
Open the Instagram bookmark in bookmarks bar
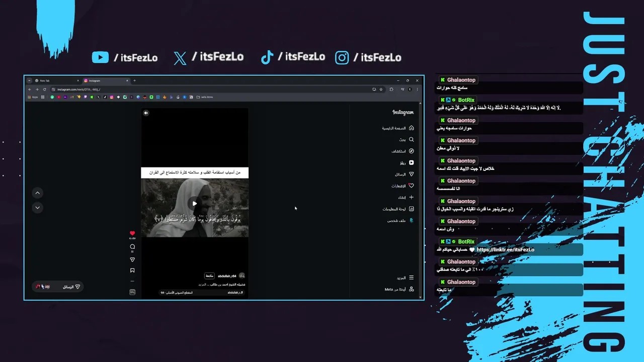[x=112, y=97]
